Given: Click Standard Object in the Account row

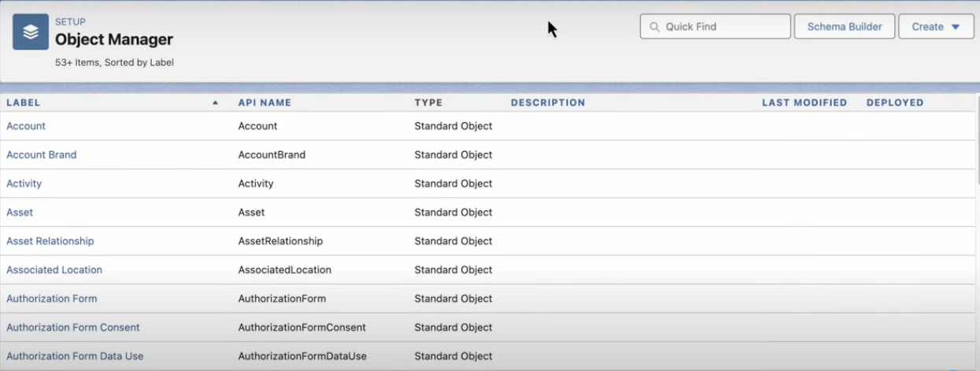Looking at the screenshot, I should 453,126.
